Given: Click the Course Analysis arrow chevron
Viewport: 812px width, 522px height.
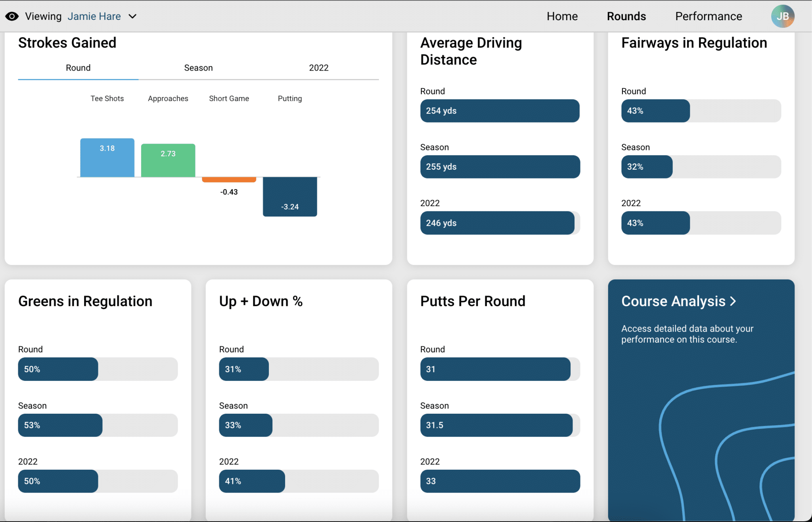Looking at the screenshot, I should coord(733,301).
